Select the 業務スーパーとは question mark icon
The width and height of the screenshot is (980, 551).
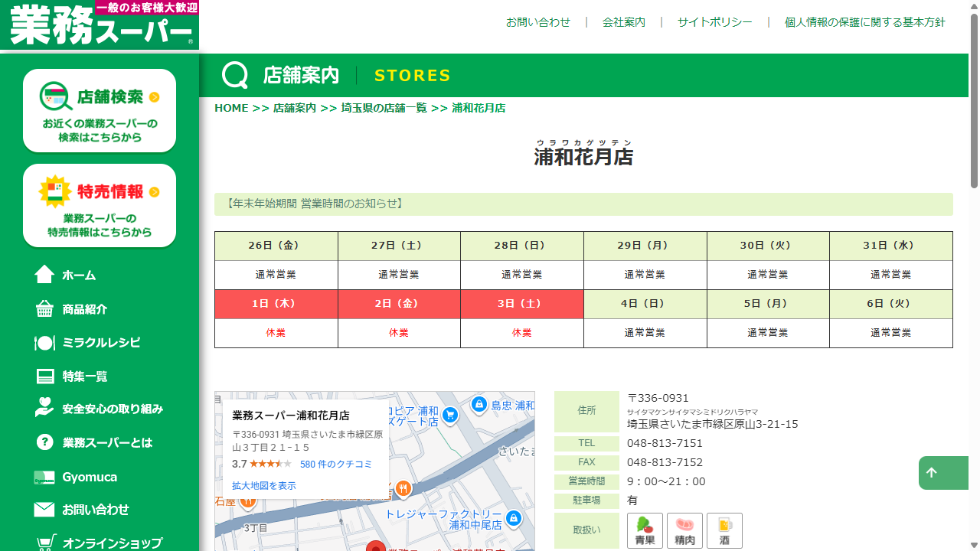coord(44,442)
